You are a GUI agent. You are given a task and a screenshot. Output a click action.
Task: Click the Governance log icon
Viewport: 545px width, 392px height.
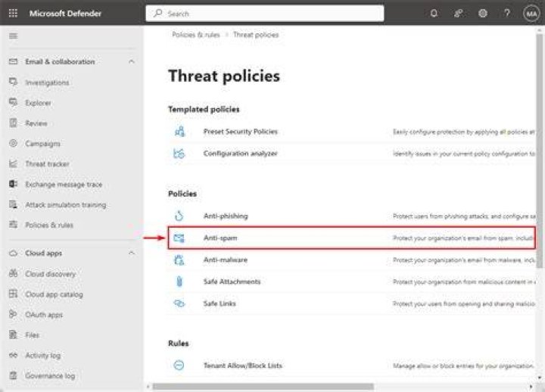click(13, 375)
